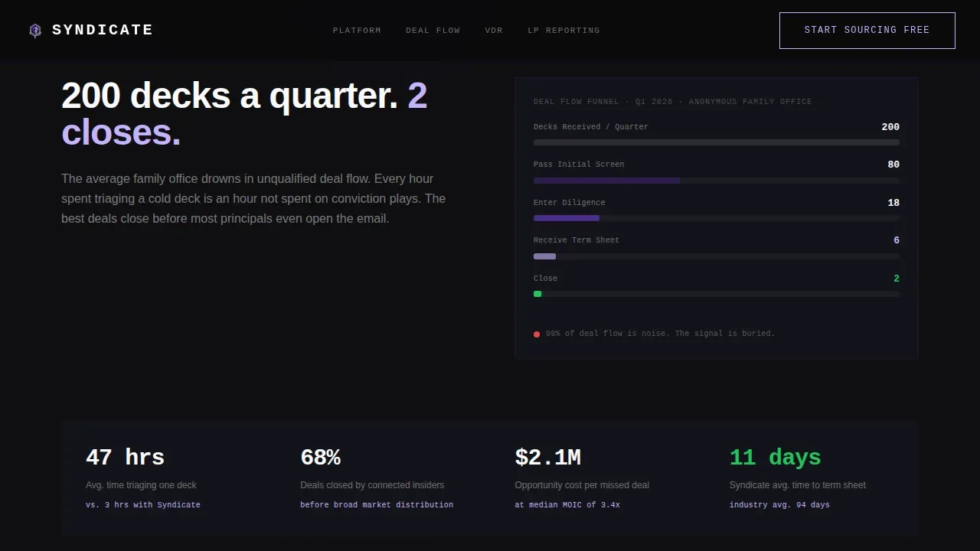Click the Syndicate shield logo icon
This screenshot has height=551, width=980.
point(35,31)
